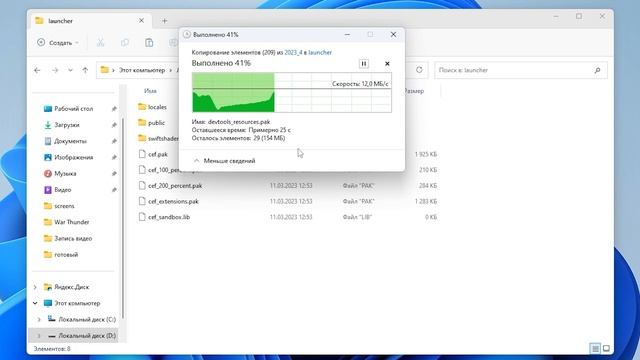
Task: Open the Создать new item menu
Action: pos(58,42)
